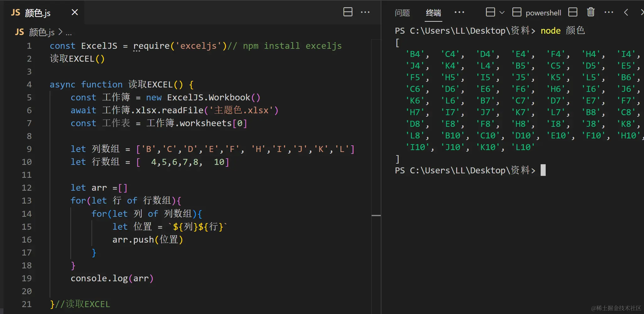Open the editor's more actions ellipsis menu
This screenshot has height=314, width=644.
tap(365, 12)
